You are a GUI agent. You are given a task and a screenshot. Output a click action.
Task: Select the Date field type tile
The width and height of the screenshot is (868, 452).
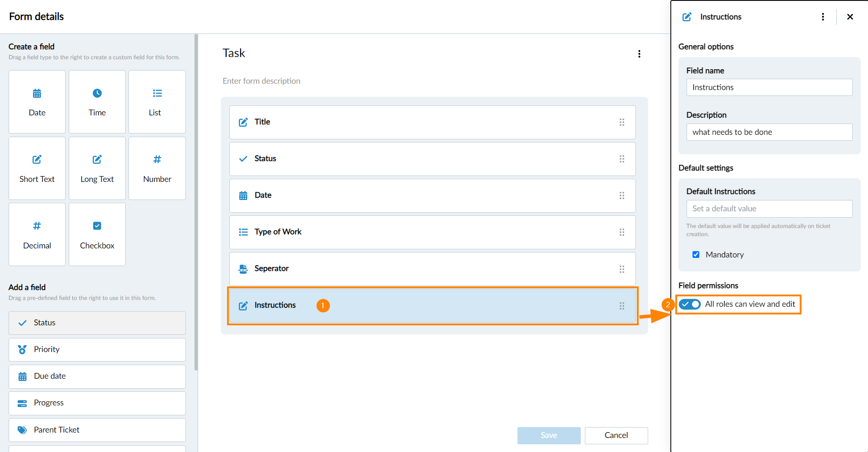(x=37, y=102)
